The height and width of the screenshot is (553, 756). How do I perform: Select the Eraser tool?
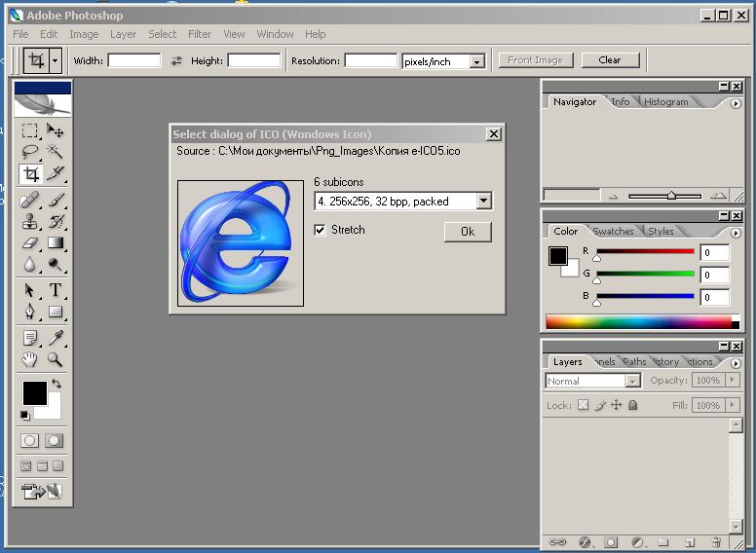pyautogui.click(x=30, y=242)
